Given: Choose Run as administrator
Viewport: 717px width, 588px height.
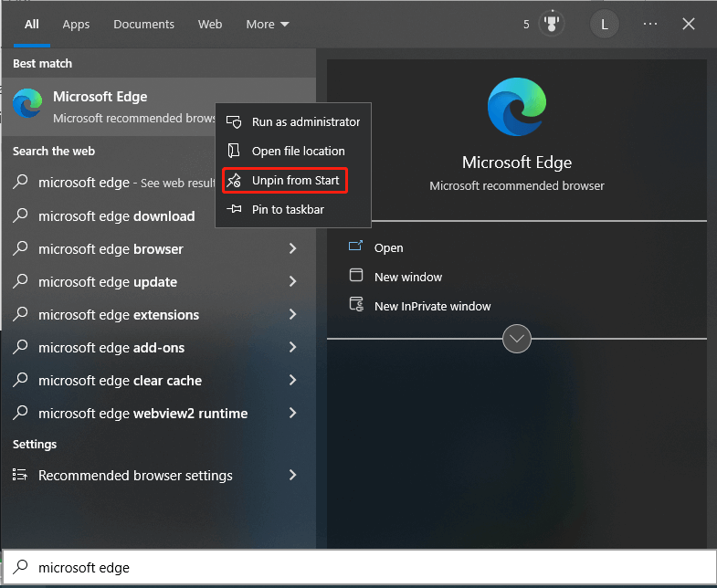Looking at the screenshot, I should (x=293, y=121).
